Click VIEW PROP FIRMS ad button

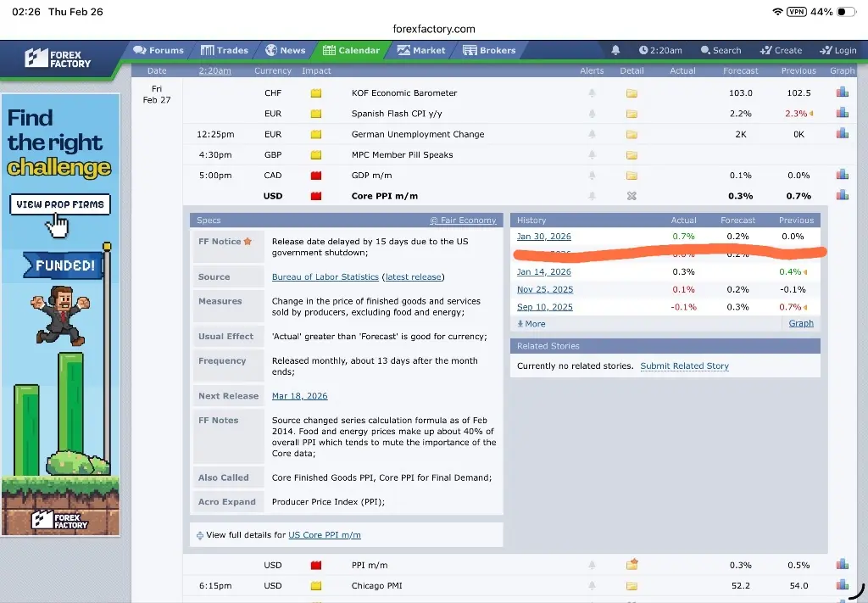[60, 204]
